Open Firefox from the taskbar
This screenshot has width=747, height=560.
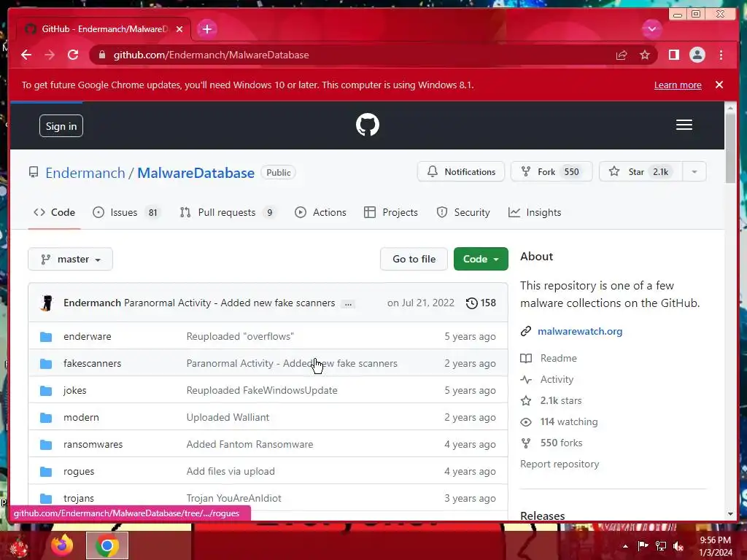(x=63, y=545)
